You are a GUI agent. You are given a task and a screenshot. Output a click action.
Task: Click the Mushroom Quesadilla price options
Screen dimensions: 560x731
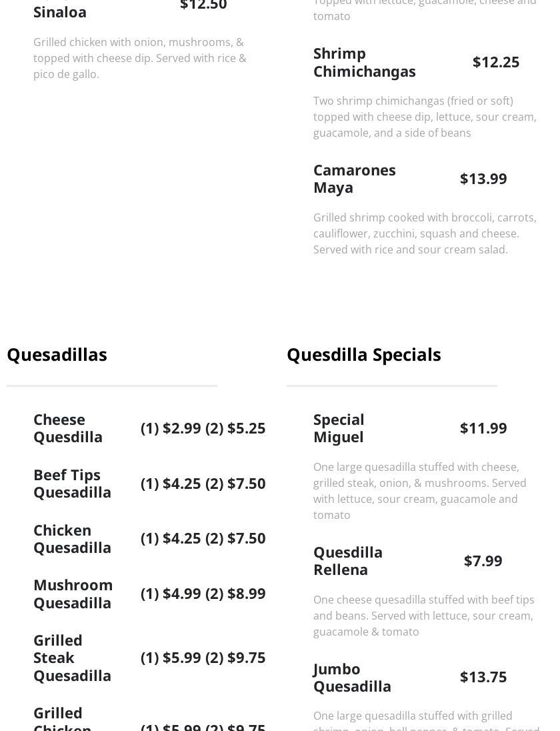203,594
